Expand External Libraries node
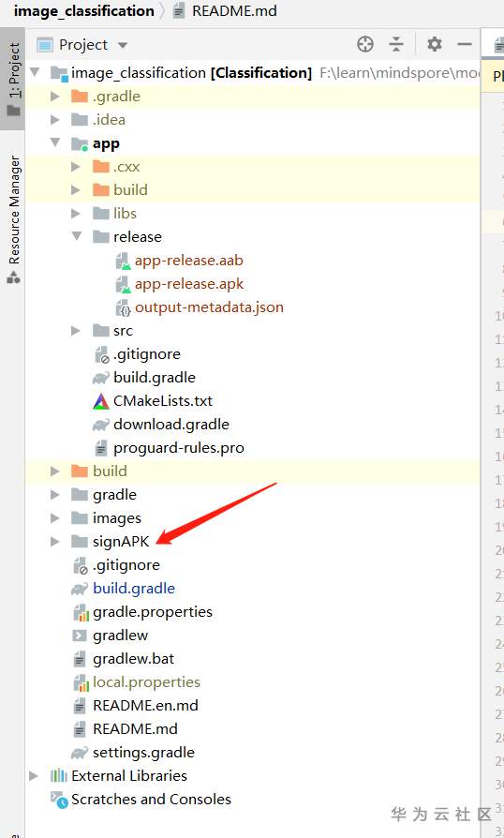Image resolution: width=504 pixels, height=838 pixels. [34, 775]
